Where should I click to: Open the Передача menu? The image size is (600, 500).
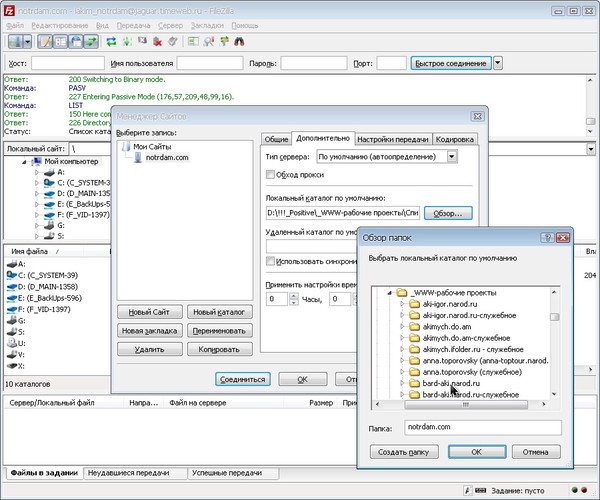pyautogui.click(x=134, y=26)
